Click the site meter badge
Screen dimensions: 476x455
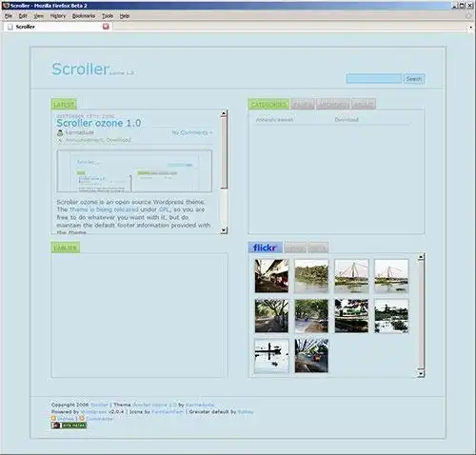pyautogui.click(x=69, y=425)
